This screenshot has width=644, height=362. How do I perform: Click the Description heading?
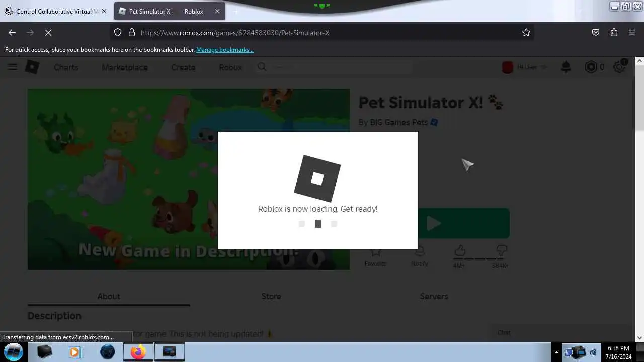[54, 316]
